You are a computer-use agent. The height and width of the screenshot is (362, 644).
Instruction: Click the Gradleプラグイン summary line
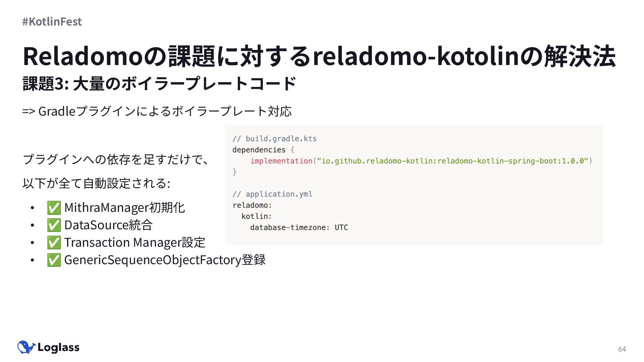click(x=157, y=111)
